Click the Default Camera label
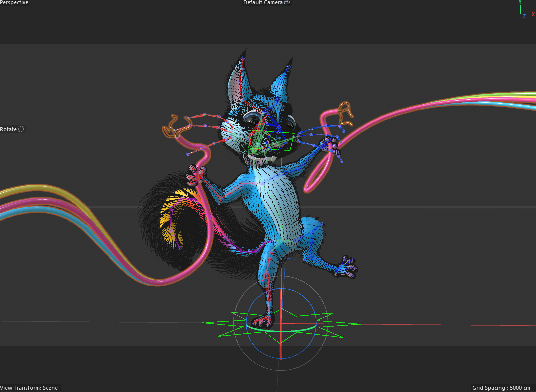The image size is (536, 392). (263, 2)
